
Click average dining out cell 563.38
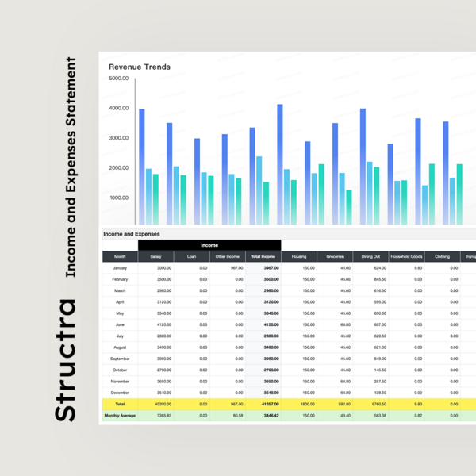370,416
